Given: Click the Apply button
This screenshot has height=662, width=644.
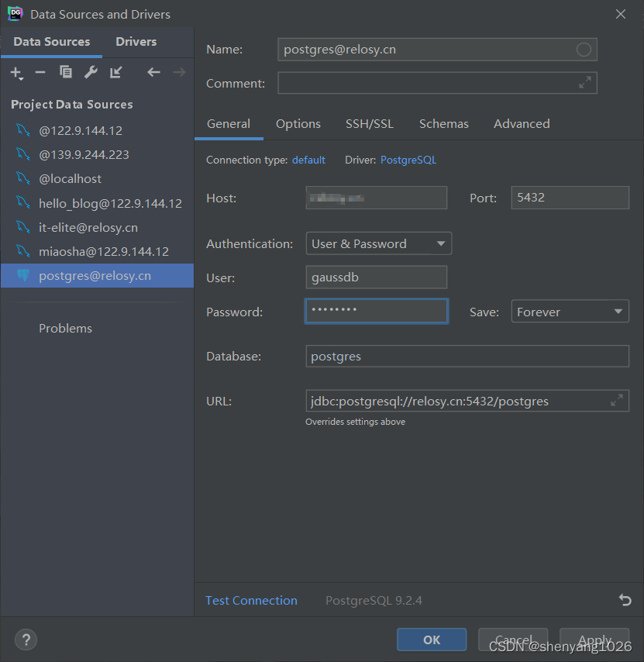Looking at the screenshot, I should [x=594, y=639].
